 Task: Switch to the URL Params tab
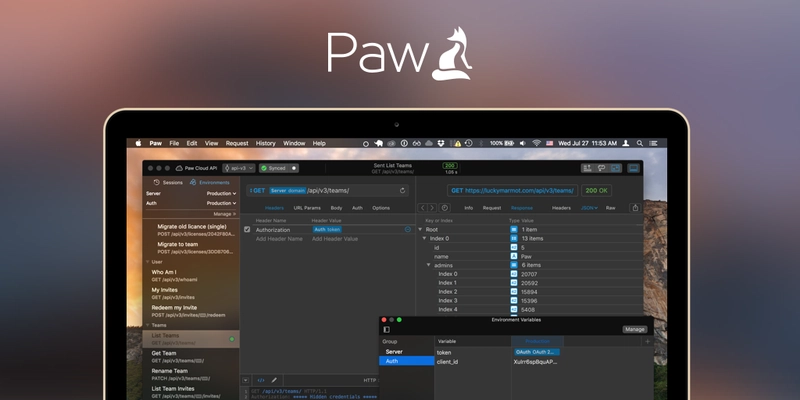pyautogui.click(x=307, y=208)
